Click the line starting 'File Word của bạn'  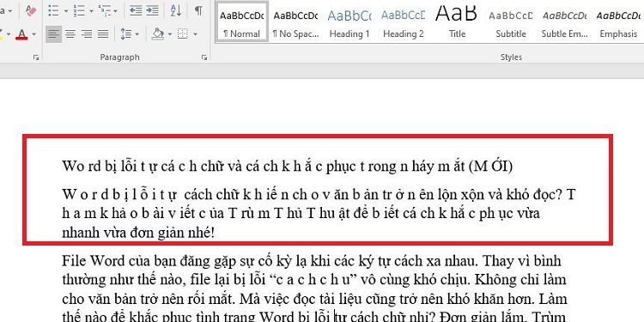click(312, 261)
